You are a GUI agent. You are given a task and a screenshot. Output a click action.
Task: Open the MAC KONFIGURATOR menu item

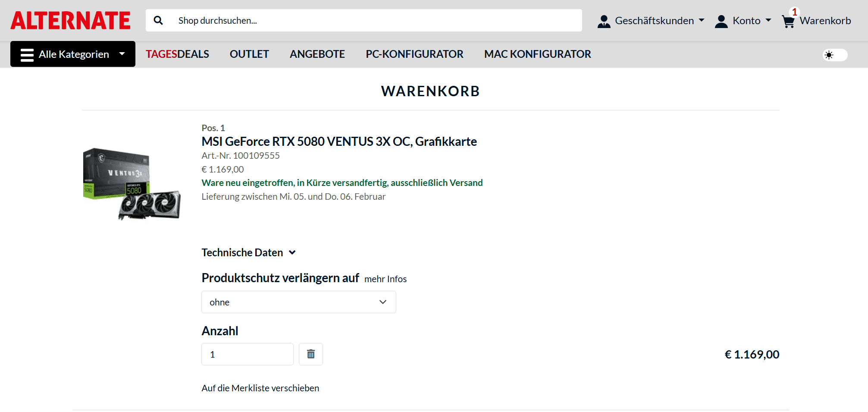(538, 54)
